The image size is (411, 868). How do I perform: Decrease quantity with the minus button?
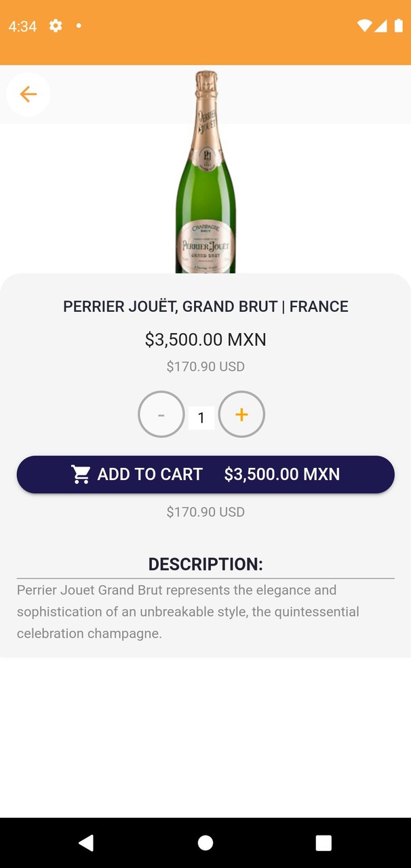pos(161,414)
